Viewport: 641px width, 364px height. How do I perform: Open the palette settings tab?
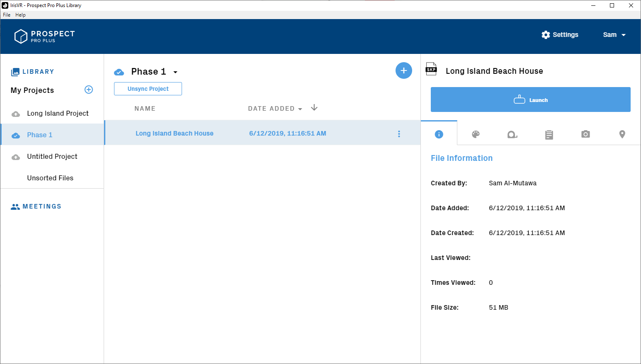[476, 134]
